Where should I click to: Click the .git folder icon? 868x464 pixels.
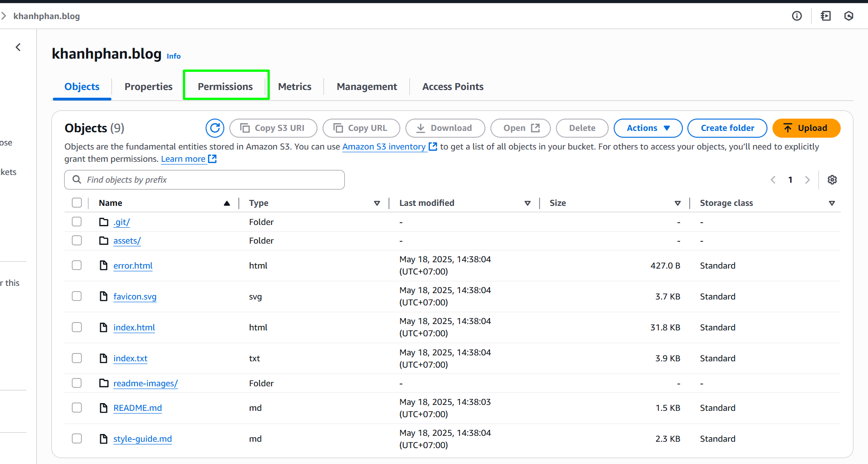104,222
